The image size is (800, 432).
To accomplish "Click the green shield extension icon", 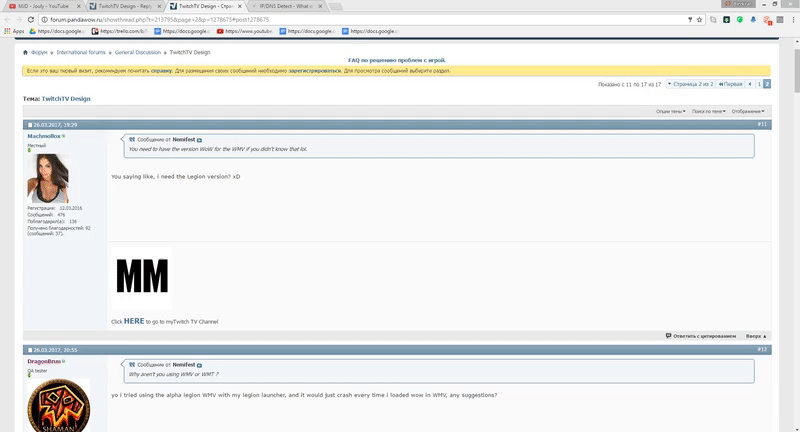I will pyautogui.click(x=740, y=19).
